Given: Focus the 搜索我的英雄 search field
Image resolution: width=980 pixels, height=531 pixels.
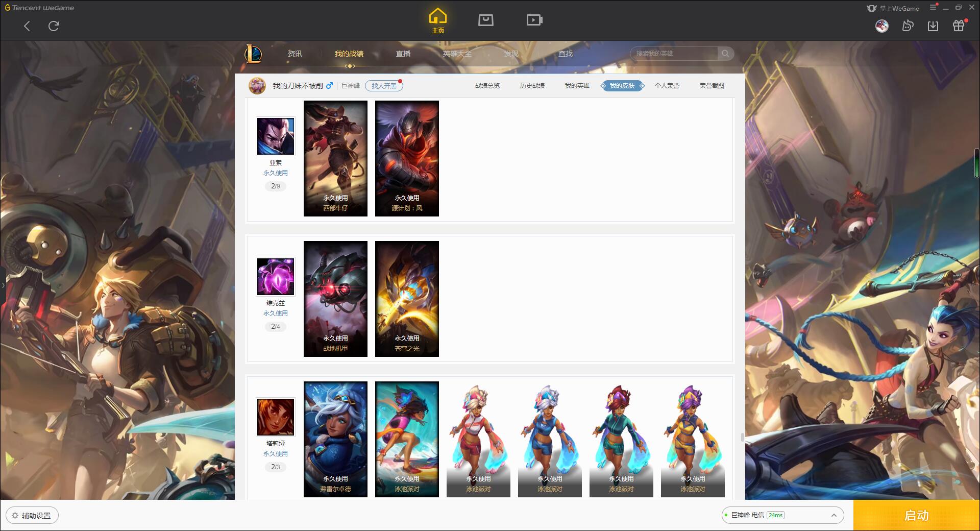Looking at the screenshot, I should 674,54.
